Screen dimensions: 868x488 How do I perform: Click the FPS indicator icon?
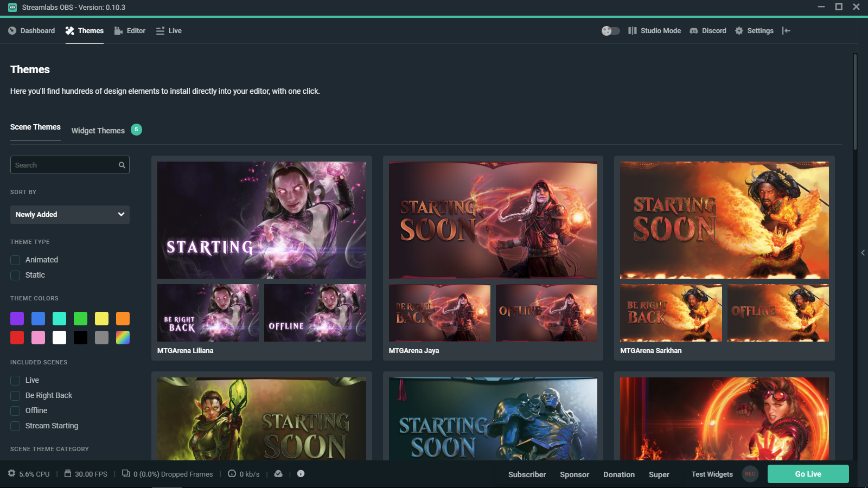pos(68,473)
